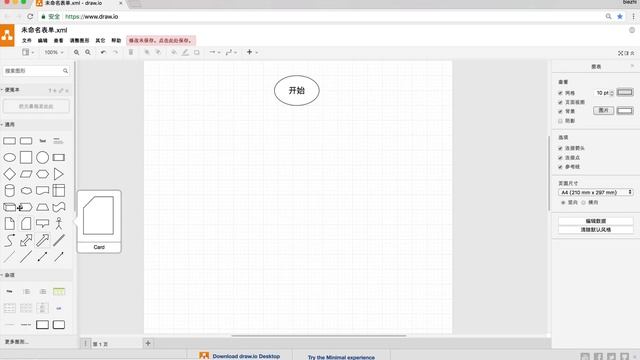Select the ellipse shape in the General palette
The height and width of the screenshot is (360, 640).
(x=9, y=158)
